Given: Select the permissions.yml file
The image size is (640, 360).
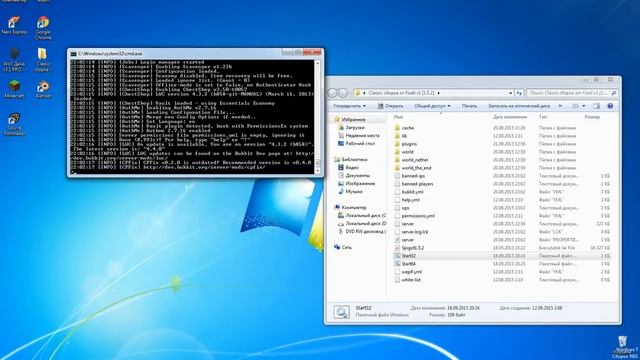Looking at the screenshot, I should click(x=414, y=216).
